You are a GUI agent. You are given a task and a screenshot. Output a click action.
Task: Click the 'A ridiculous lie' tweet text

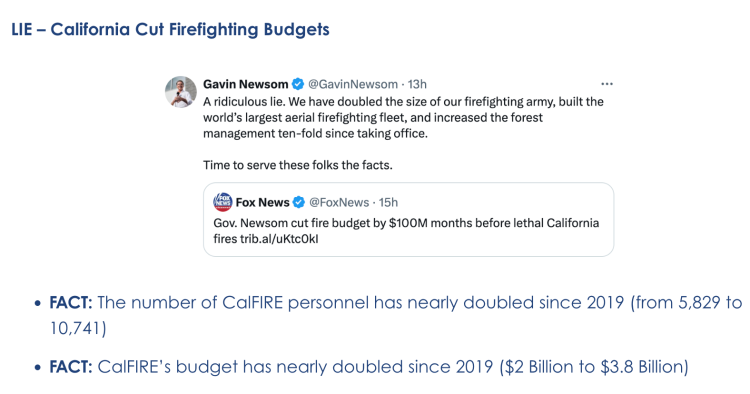point(403,118)
